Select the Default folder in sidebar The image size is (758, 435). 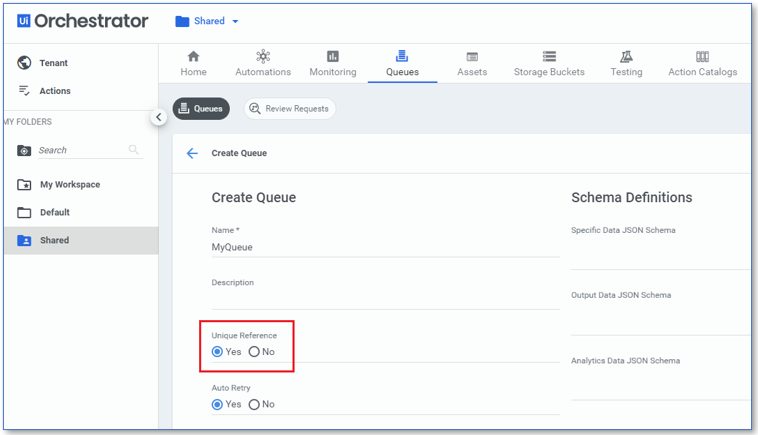54,212
